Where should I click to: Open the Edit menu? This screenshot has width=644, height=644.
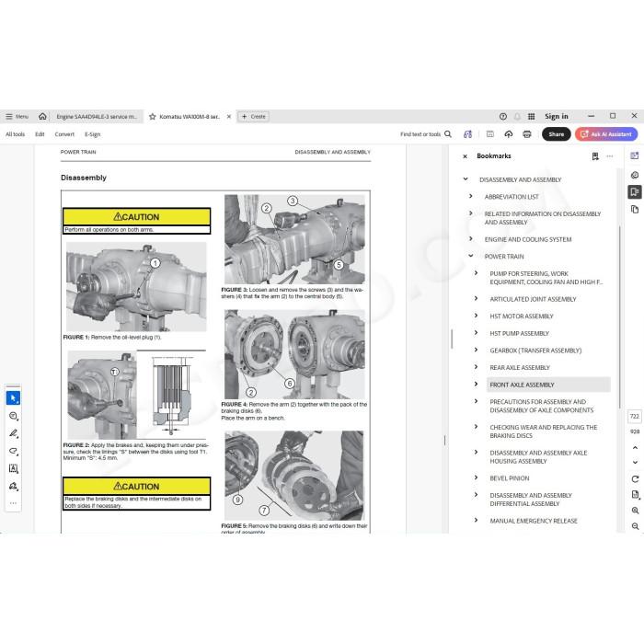[40, 134]
